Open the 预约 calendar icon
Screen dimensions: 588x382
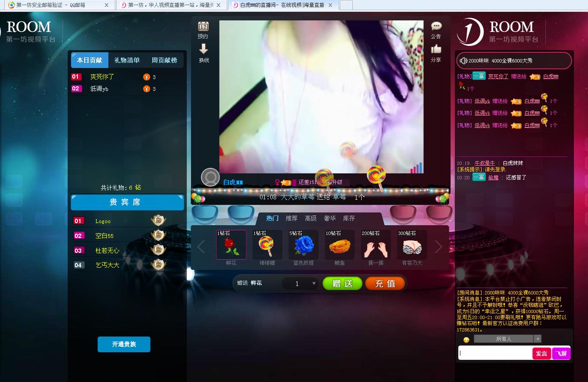pos(203,26)
